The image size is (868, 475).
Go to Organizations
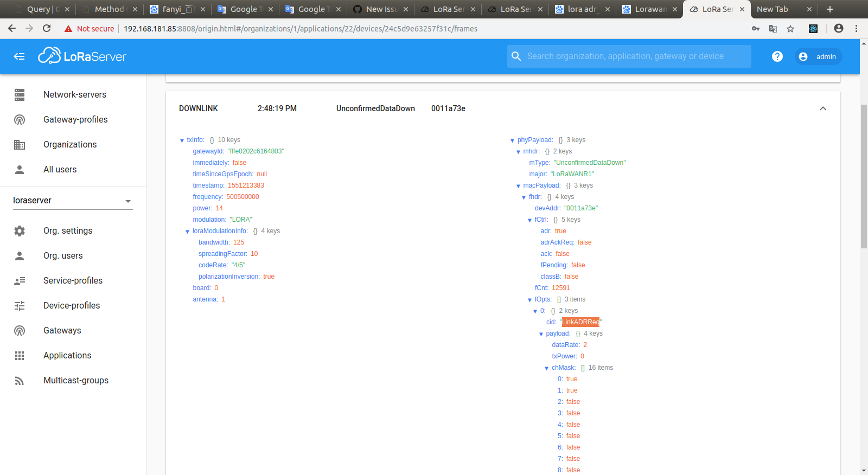coord(70,145)
